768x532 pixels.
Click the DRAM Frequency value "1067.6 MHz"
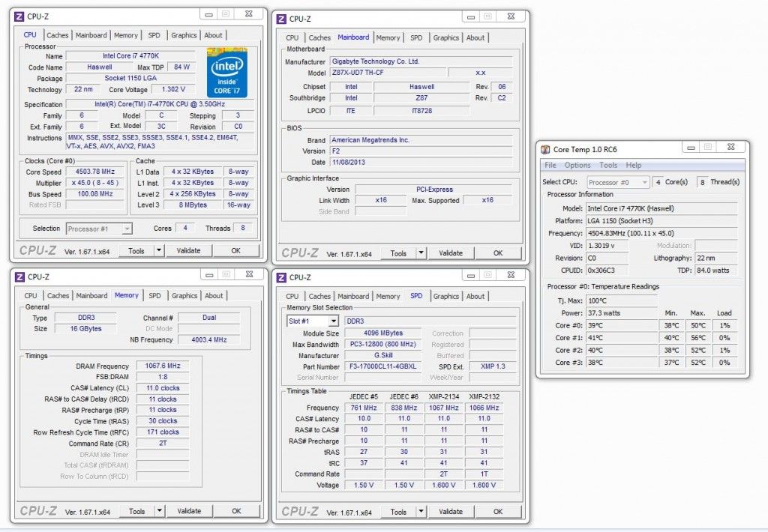click(163, 366)
